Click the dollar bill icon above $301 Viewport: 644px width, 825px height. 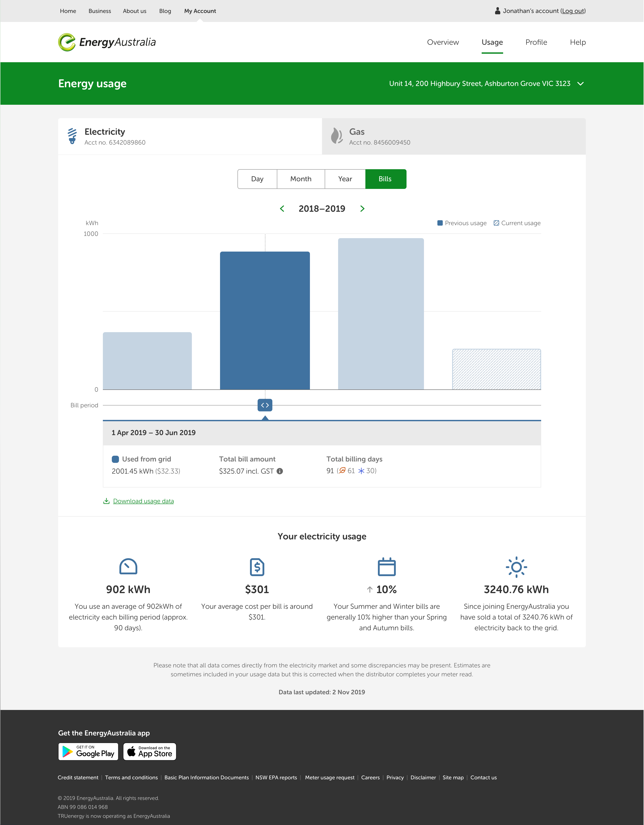coord(257,567)
